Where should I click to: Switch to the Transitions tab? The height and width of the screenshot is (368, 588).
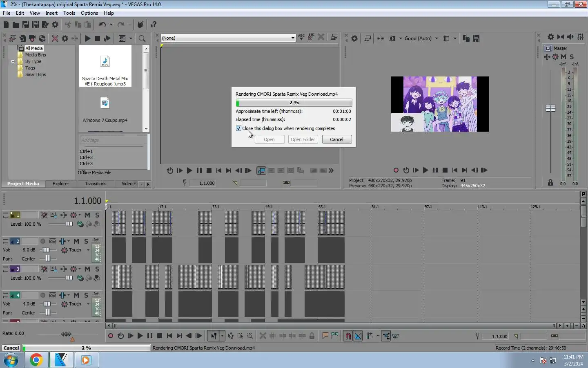point(96,184)
